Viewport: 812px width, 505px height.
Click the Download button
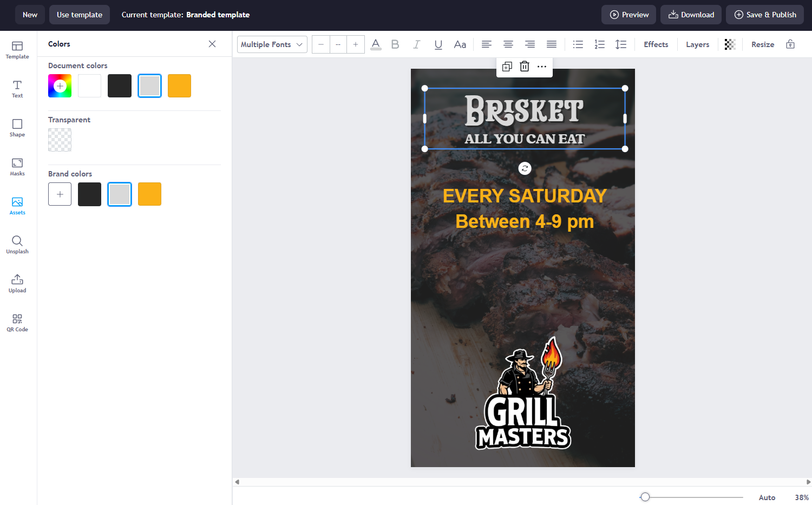691,15
